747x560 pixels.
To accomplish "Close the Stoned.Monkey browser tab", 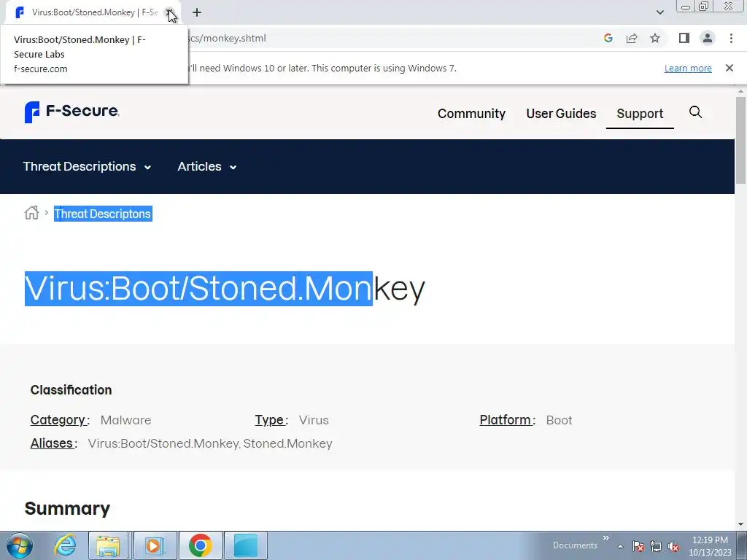I will pos(169,12).
